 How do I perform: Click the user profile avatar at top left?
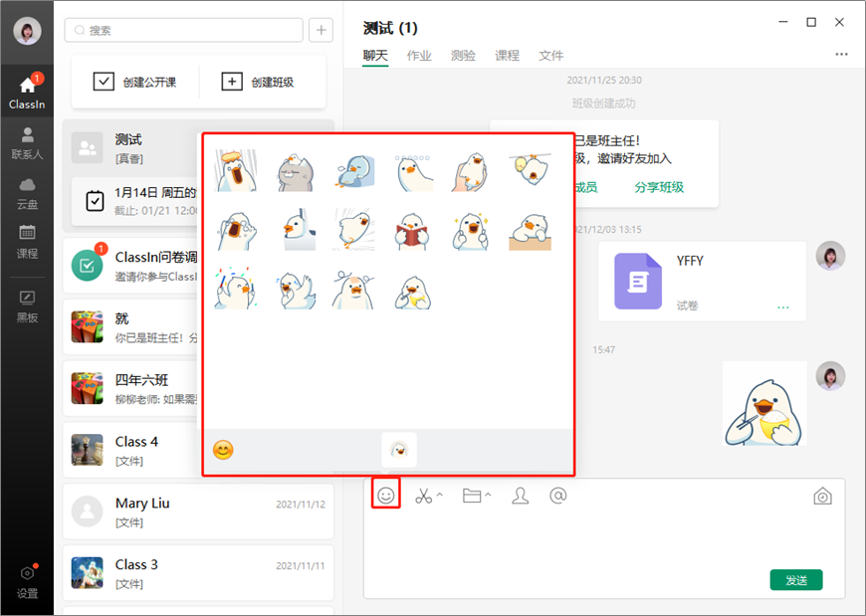point(27,31)
